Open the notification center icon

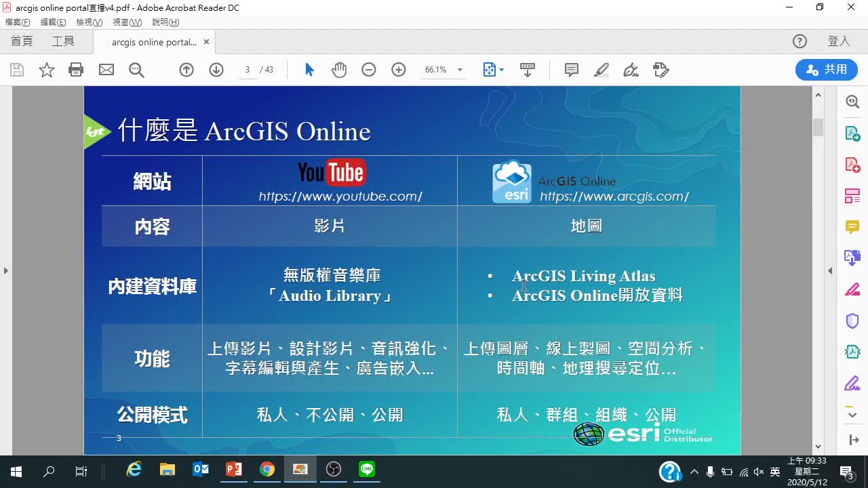click(847, 472)
